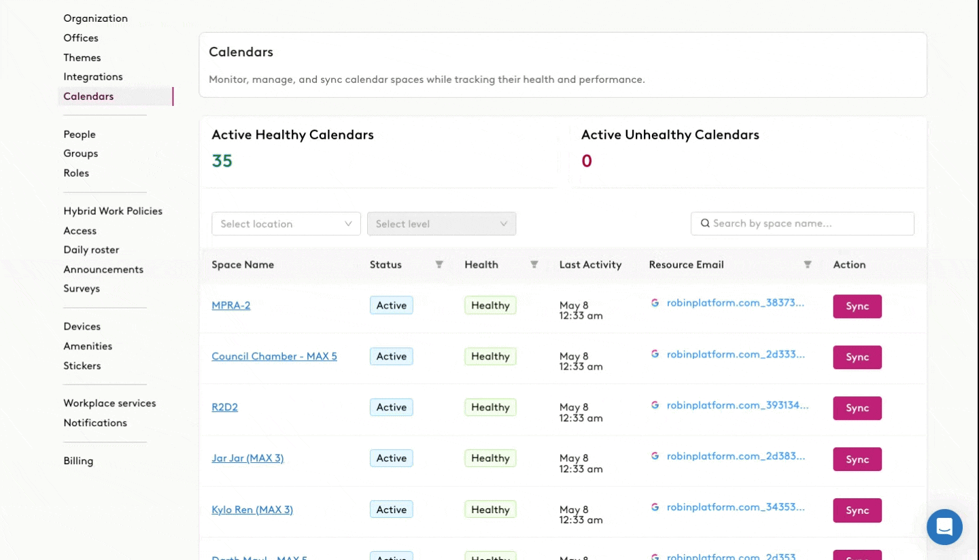Screen dimensions: 979x560
Task: Click the Active badge in MPRA-2 row
Action: point(392,306)
